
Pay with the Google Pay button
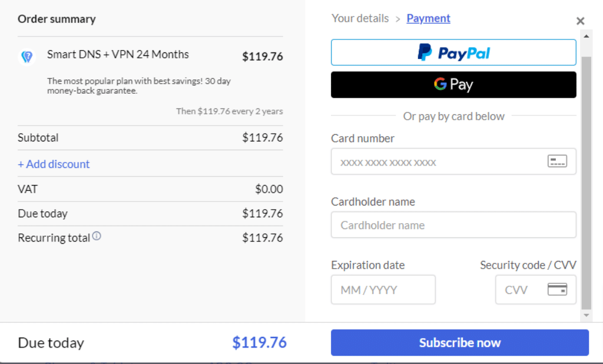[x=454, y=85]
